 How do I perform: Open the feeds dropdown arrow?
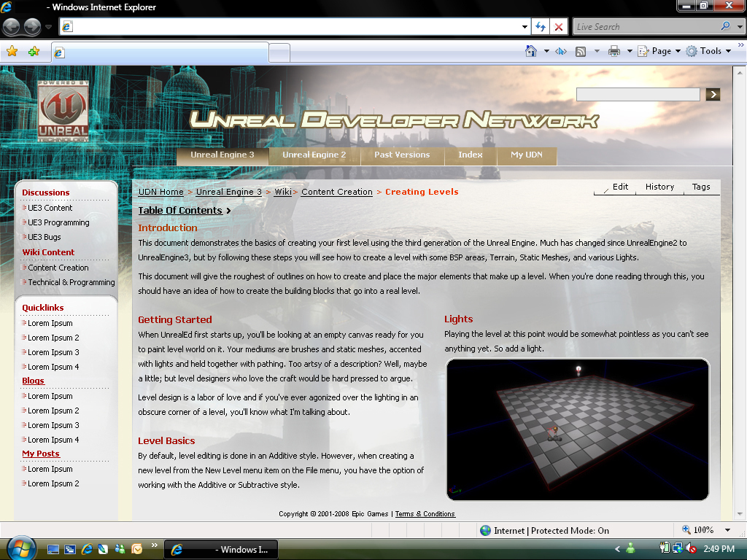[x=597, y=51]
